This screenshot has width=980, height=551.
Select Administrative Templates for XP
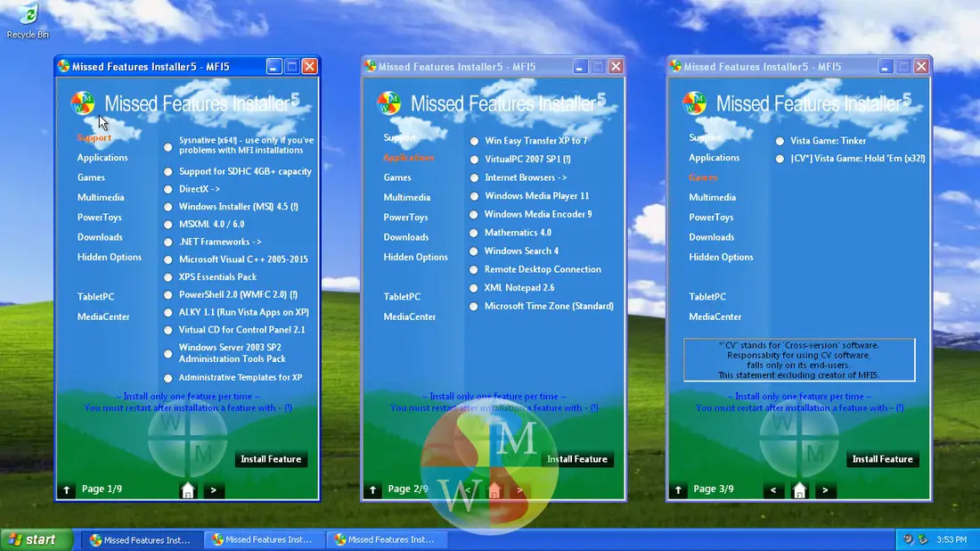pyautogui.click(x=168, y=378)
